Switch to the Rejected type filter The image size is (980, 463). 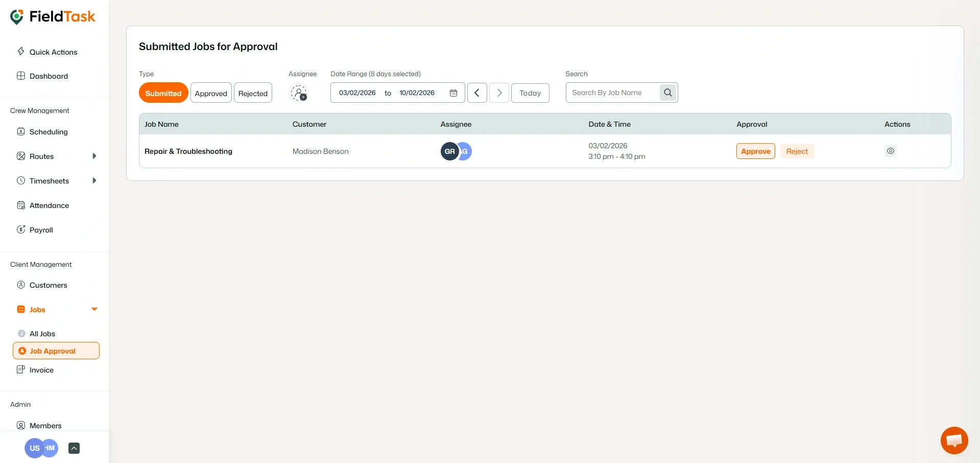tap(253, 93)
